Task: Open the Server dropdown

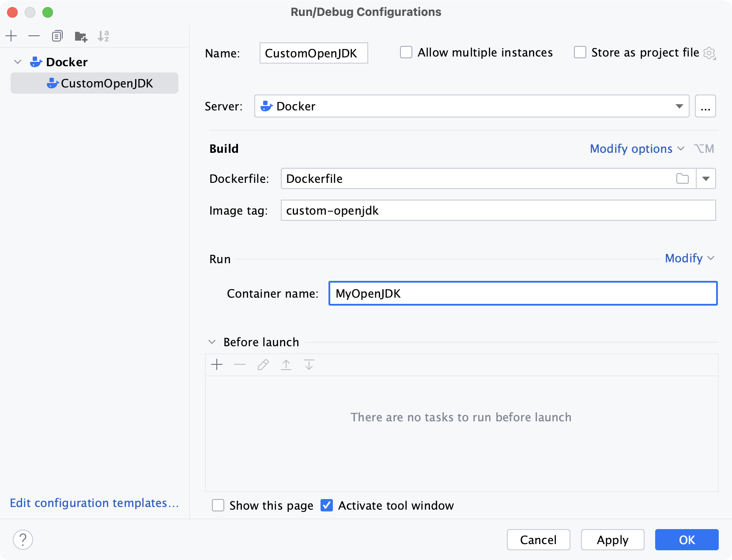Action: (x=679, y=106)
